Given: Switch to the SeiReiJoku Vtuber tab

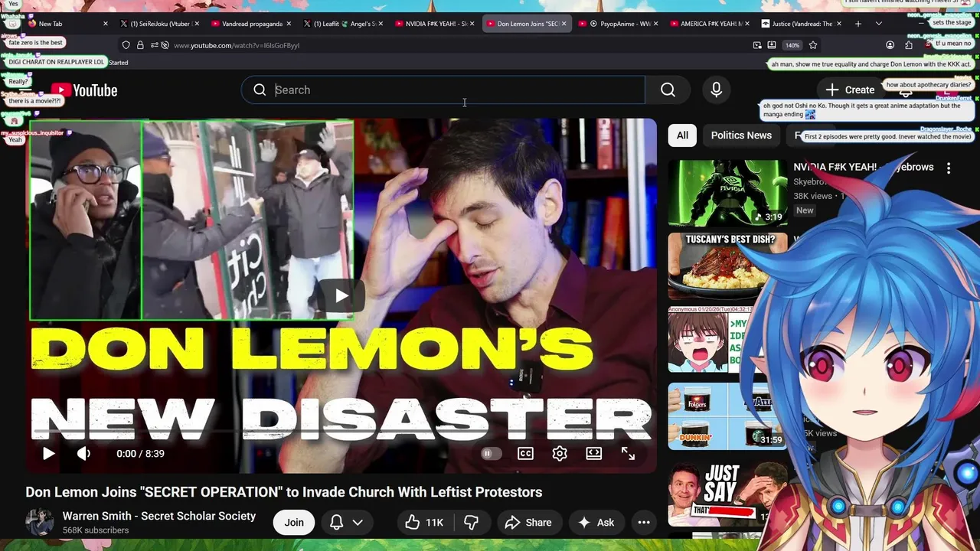Looking at the screenshot, I should pyautogui.click(x=159, y=24).
